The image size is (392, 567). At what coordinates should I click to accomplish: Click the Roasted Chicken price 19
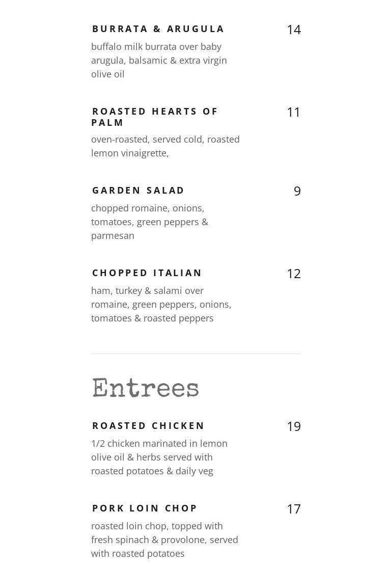(293, 427)
